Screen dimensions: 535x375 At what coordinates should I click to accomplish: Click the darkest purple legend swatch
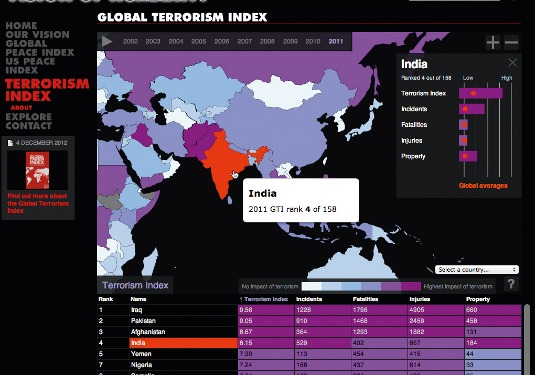click(411, 286)
